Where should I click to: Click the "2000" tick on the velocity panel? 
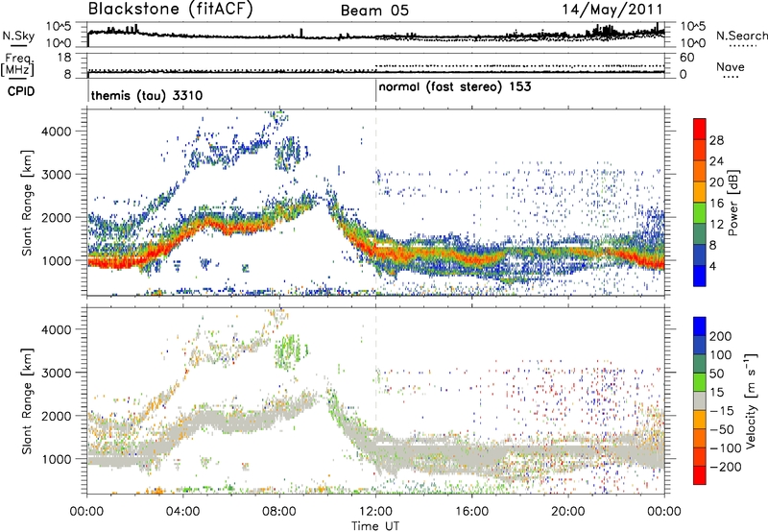click(56, 416)
